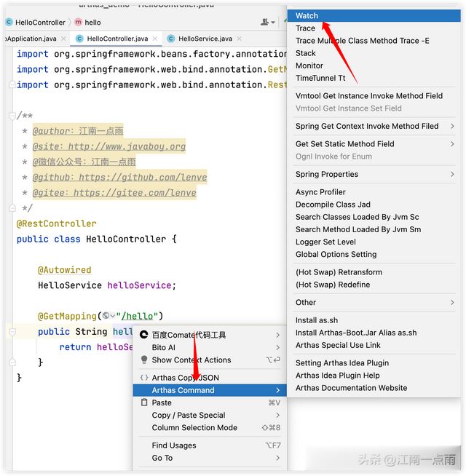Viewport: 466px width, 476px height.
Task: Expand Bito AI submenu
Action: click(x=210, y=348)
